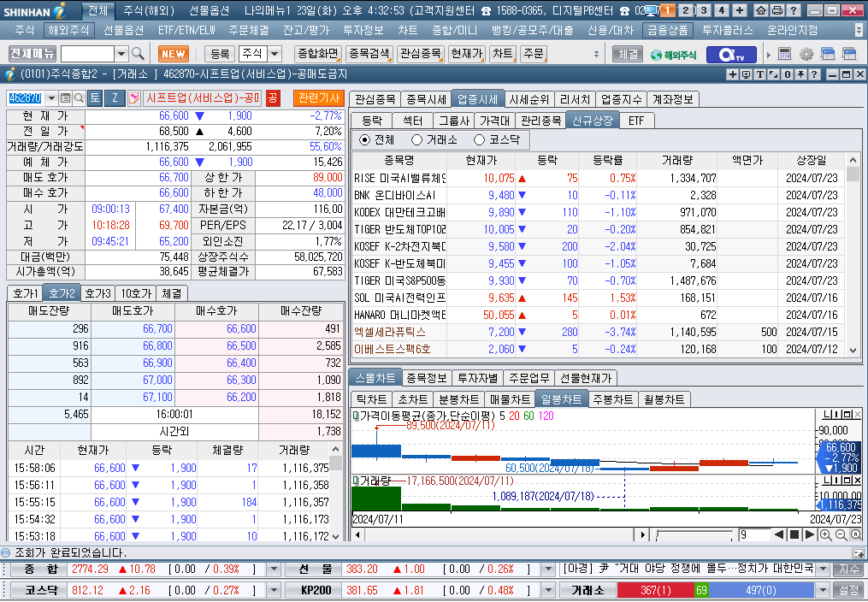Click the printer icon in title bar

point(777,10)
